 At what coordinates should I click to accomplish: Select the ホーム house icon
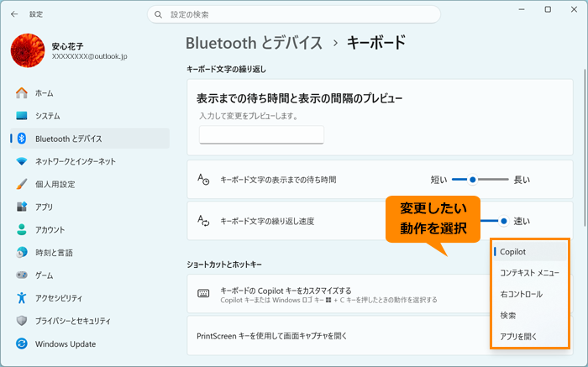coord(22,93)
